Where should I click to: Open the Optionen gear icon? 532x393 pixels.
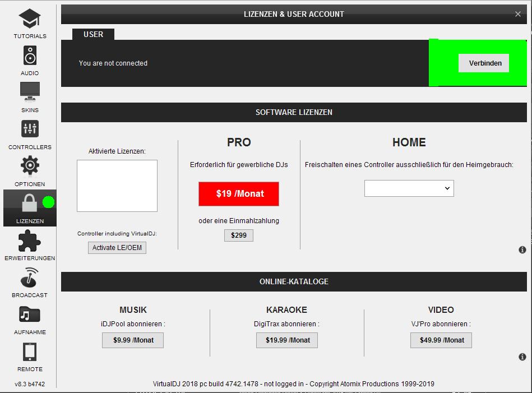(x=30, y=165)
